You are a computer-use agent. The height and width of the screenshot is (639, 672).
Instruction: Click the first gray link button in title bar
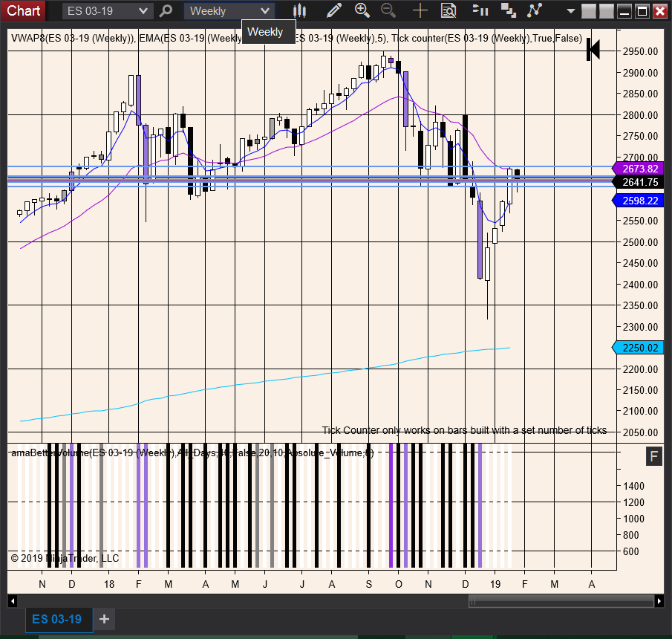click(x=589, y=11)
